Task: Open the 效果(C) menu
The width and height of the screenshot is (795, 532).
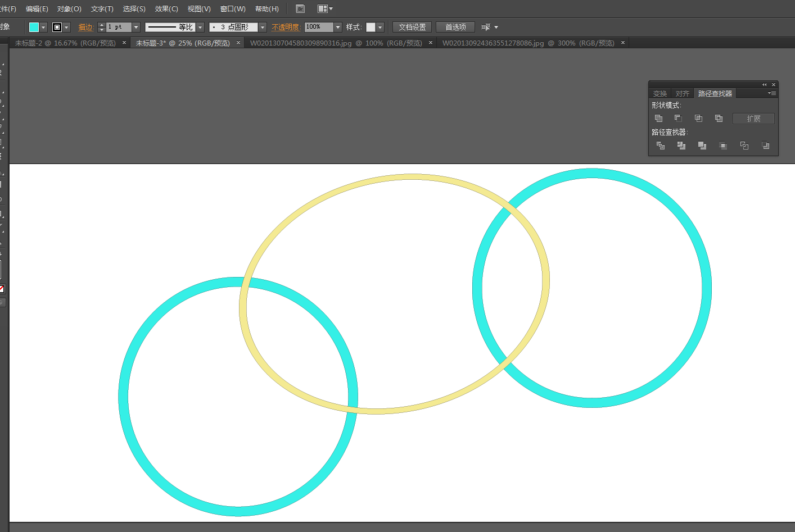Action: tap(166, 9)
